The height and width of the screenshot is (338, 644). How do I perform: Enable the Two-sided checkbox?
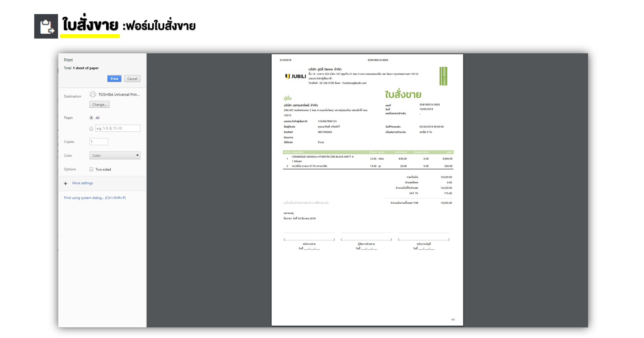click(x=91, y=169)
